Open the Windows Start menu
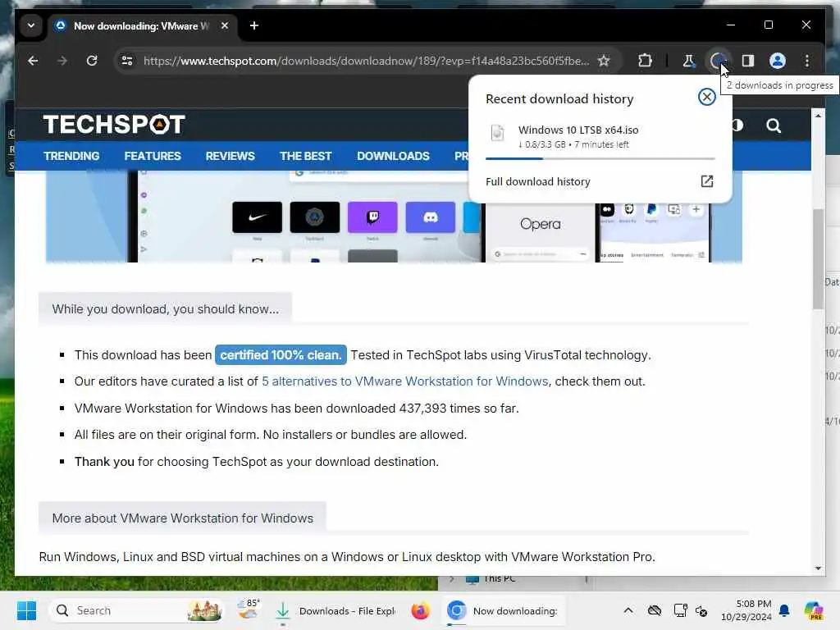 pyautogui.click(x=26, y=610)
